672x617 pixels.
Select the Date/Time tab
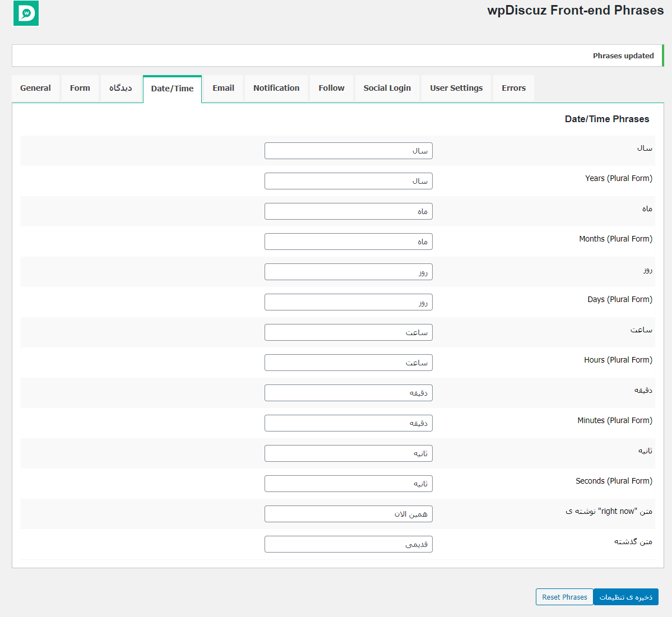172,89
